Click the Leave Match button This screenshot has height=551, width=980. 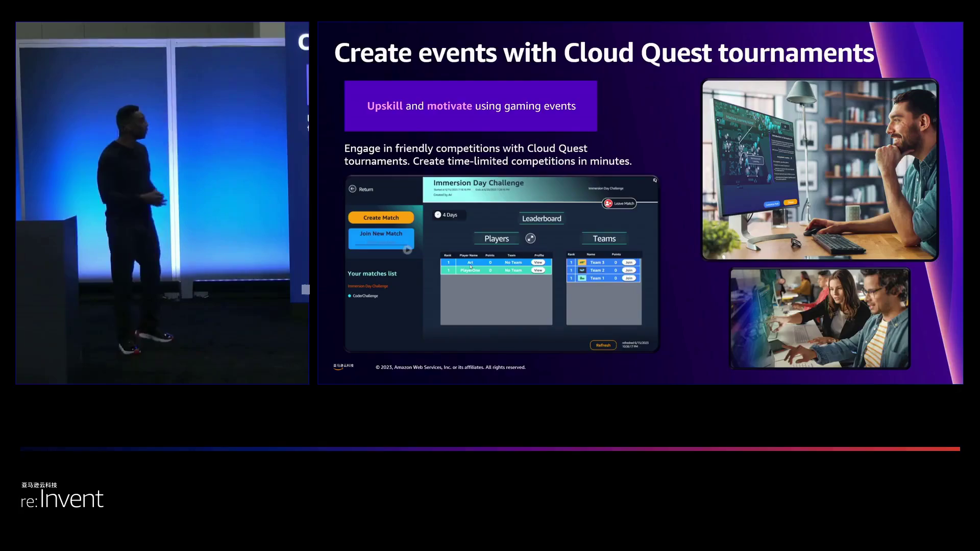click(x=619, y=204)
